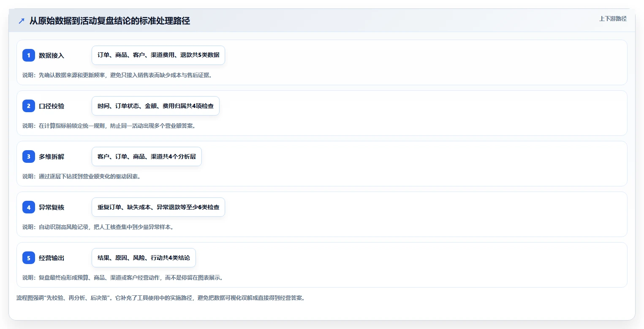Click the chip 重复订单、缺失成本、异常退款等至少6类检查

[158, 207]
